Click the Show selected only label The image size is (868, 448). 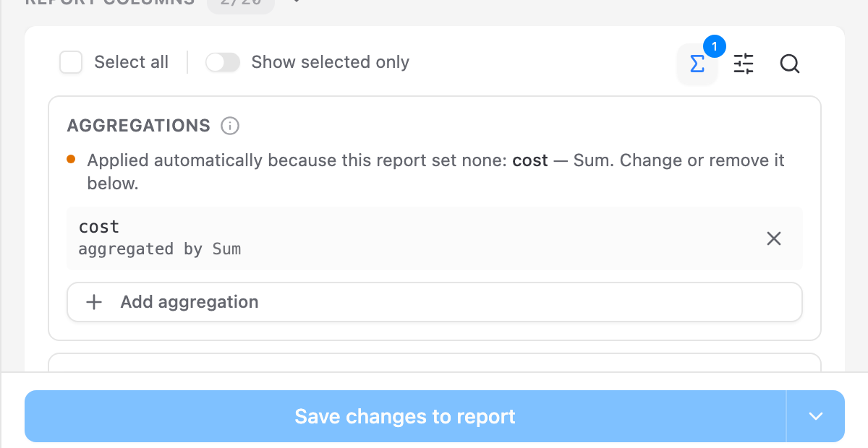tap(331, 62)
